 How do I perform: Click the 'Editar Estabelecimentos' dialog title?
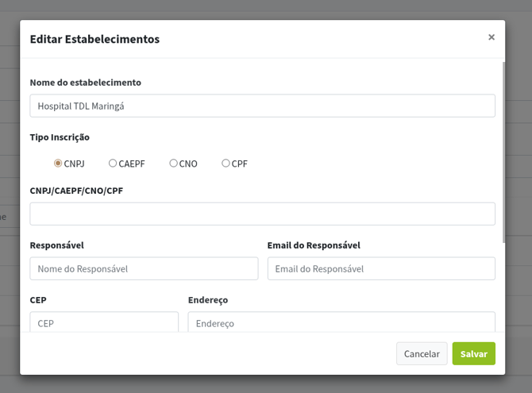point(94,39)
